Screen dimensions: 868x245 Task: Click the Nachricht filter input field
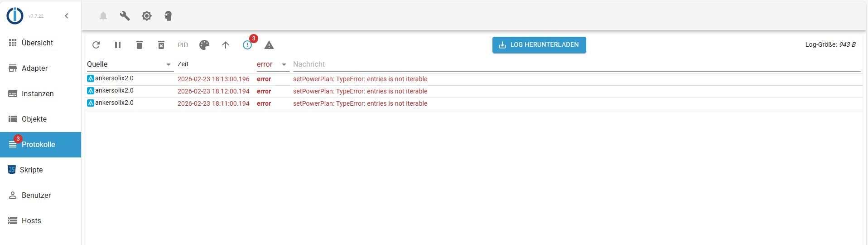[x=575, y=64]
